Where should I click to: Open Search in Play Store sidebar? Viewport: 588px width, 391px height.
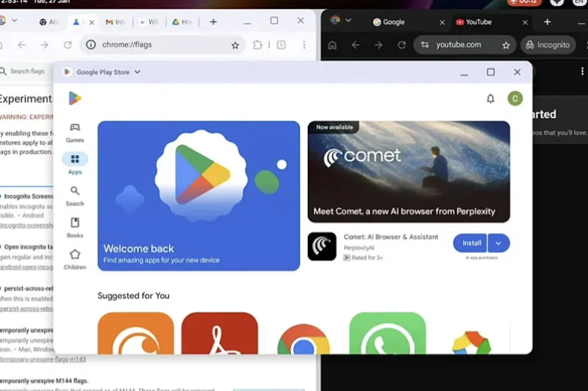75,196
